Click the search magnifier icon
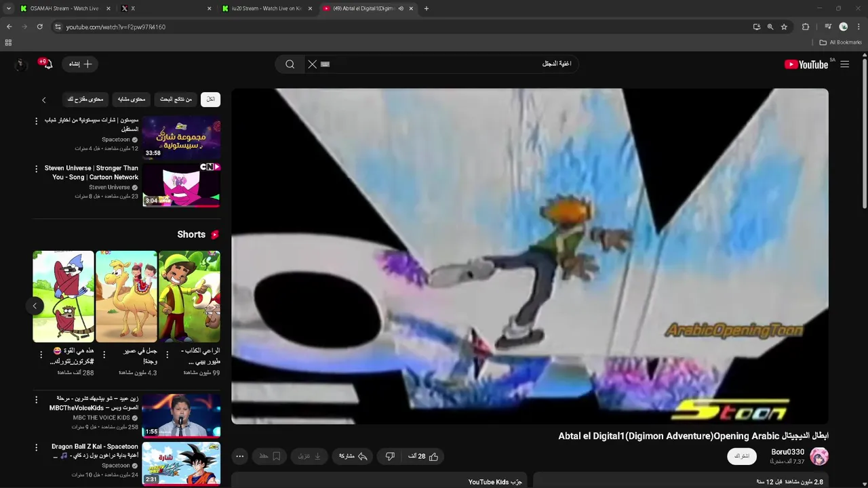The height and width of the screenshot is (488, 868). click(x=290, y=64)
